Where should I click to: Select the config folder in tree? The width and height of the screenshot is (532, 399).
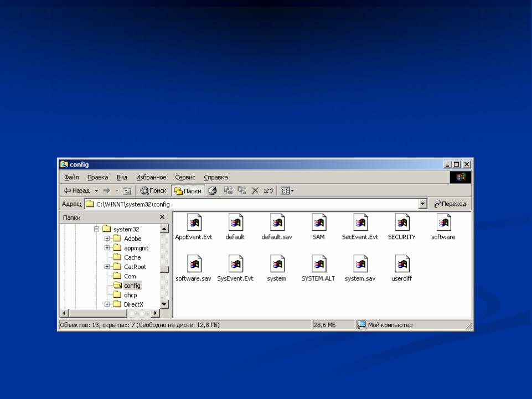click(132, 286)
